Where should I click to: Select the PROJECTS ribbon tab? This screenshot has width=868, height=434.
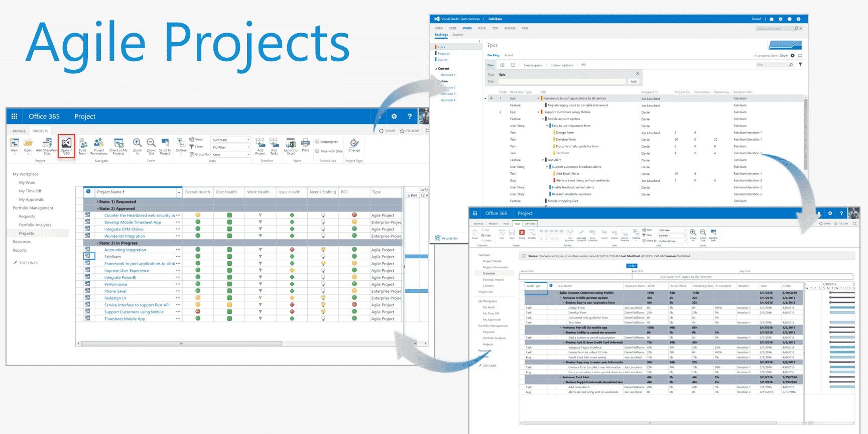click(x=41, y=131)
